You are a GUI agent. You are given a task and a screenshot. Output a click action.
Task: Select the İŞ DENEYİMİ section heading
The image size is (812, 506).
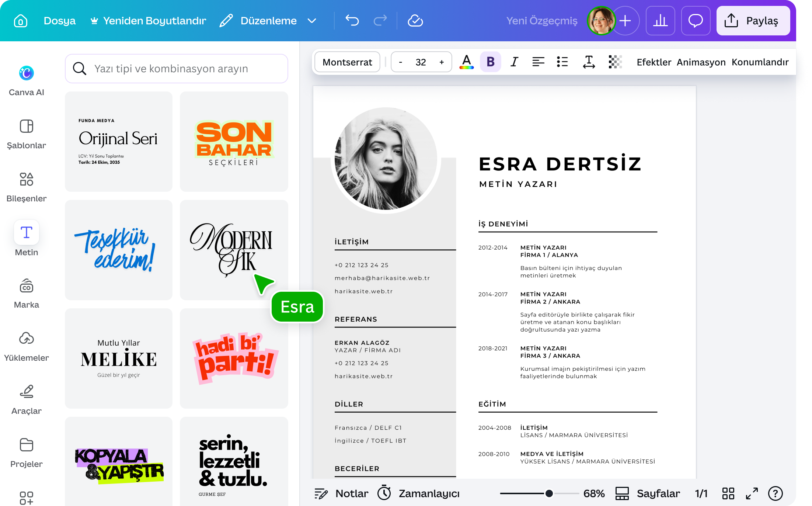pos(503,224)
